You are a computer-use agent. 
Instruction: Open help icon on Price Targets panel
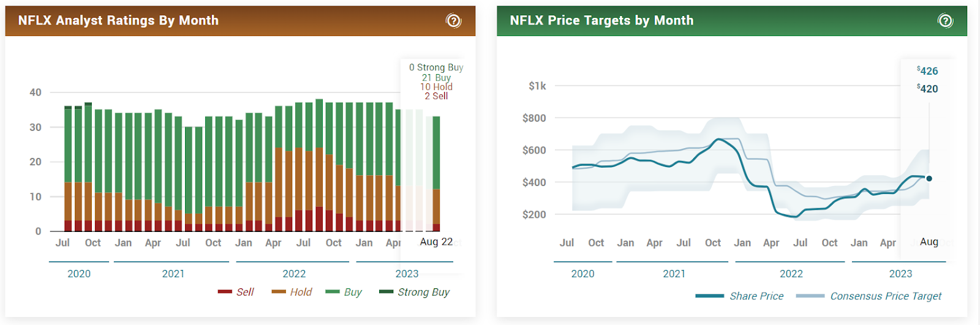pyautogui.click(x=945, y=21)
